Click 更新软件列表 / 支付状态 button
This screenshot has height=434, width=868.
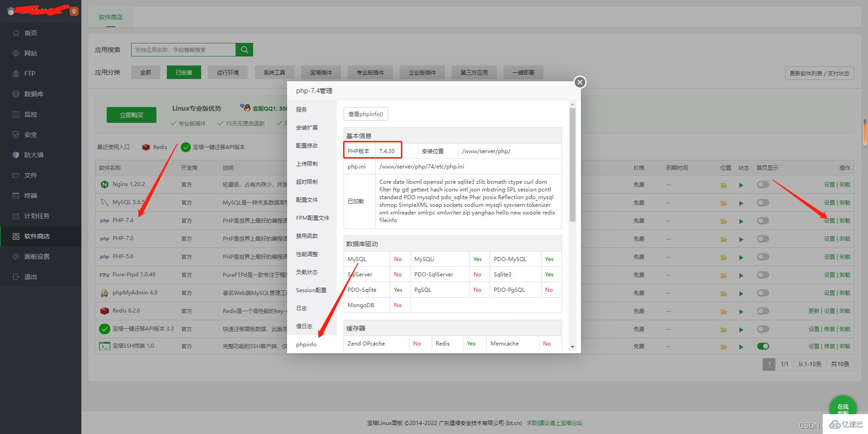[819, 73]
